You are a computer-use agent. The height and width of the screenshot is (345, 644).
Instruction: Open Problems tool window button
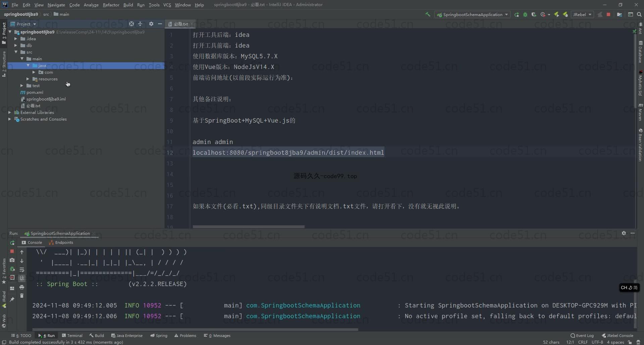tap(185, 335)
